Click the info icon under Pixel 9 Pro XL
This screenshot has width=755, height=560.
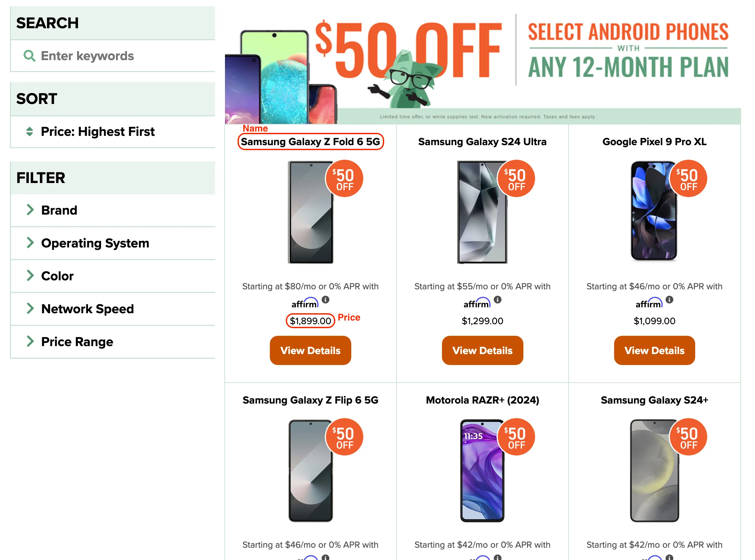tap(669, 300)
